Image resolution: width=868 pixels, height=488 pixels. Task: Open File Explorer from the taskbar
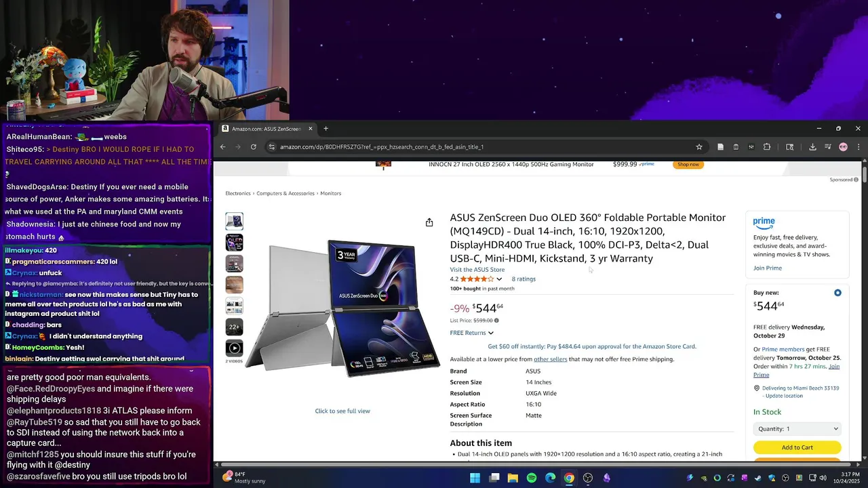[x=513, y=478]
